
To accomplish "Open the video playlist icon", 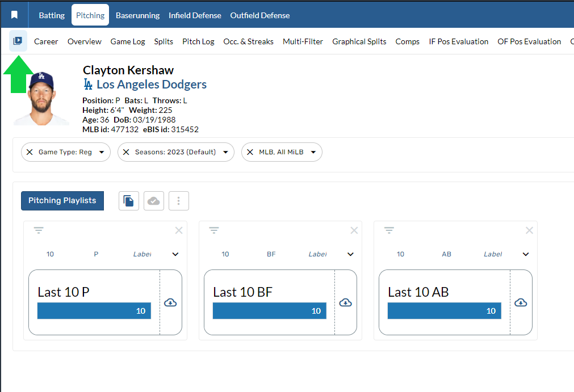I will (18, 41).
